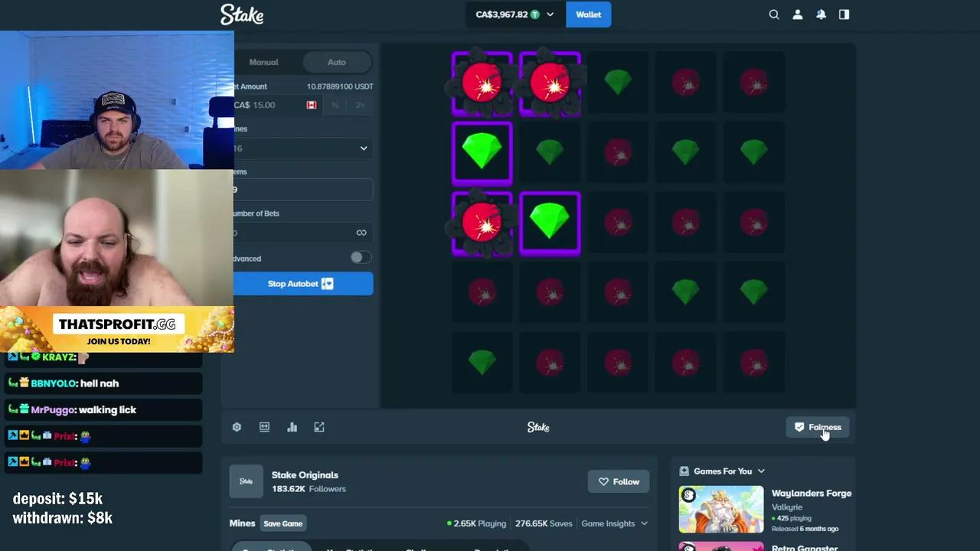980x551 pixels.
Task: Click the infinity icon in Number of Bets
Action: tap(361, 233)
